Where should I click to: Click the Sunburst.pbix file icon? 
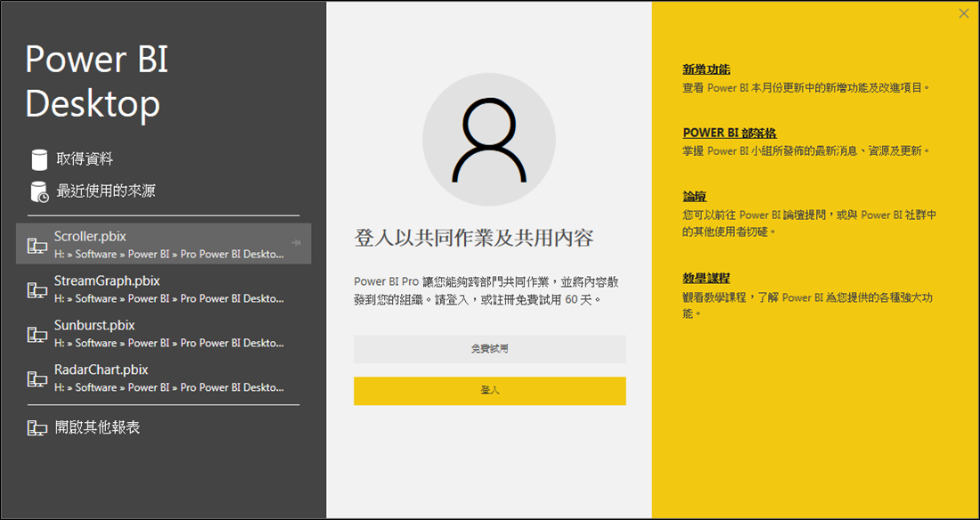tap(37, 334)
